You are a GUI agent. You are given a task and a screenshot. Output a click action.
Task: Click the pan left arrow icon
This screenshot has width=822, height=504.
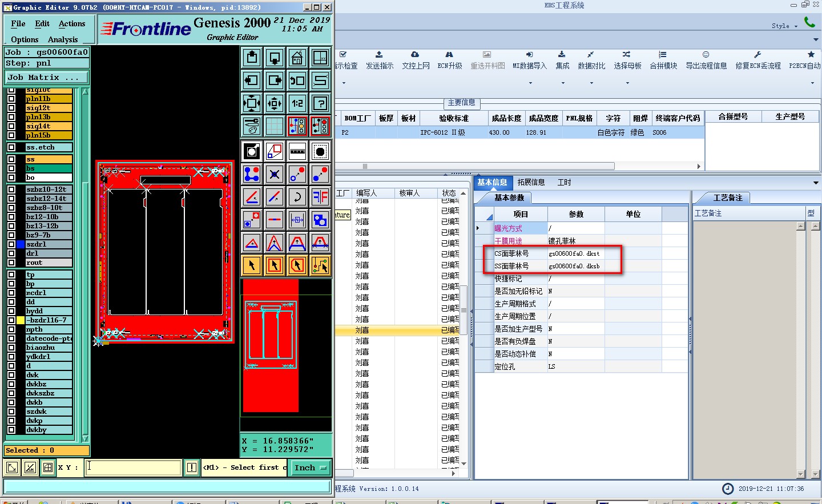coord(252,80)
